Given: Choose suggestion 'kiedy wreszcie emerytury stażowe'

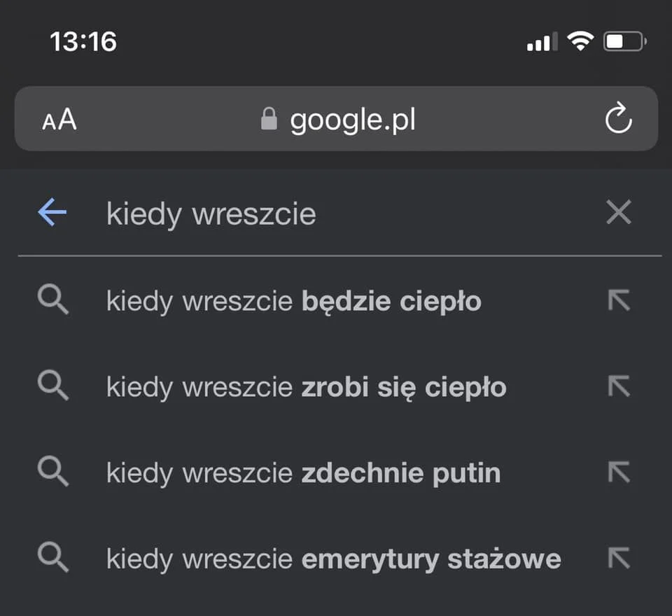Looking at the screenshot, I should [333, 559].
